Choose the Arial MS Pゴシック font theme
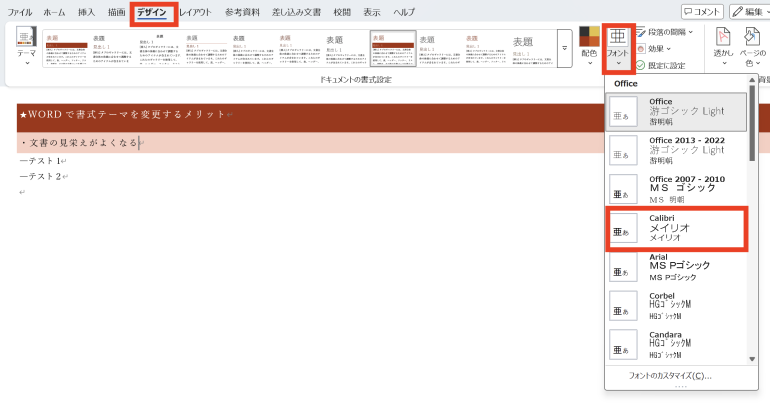The width and height of the screenshot is (770, 410). pos(676,267)
